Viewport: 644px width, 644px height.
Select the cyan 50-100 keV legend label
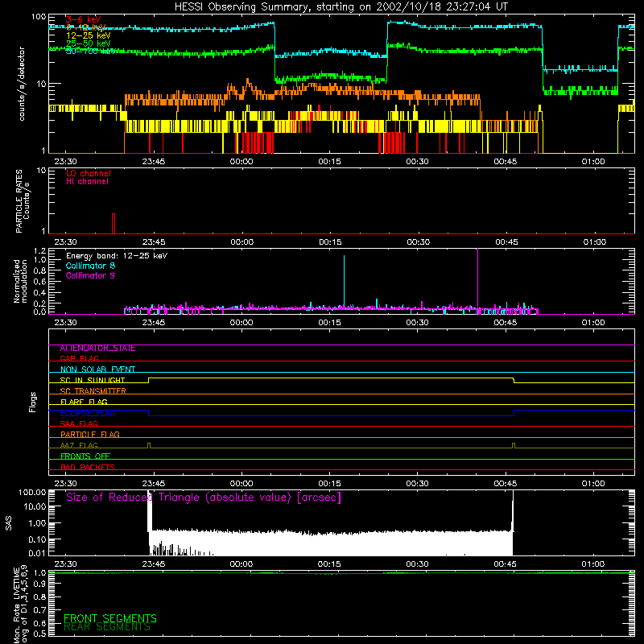click(90, 52)
